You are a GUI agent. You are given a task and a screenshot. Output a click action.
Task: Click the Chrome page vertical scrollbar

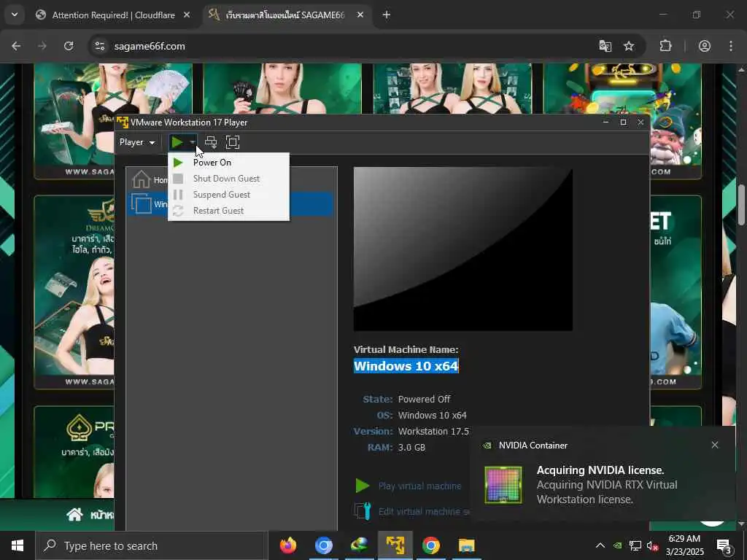(741, 205)
